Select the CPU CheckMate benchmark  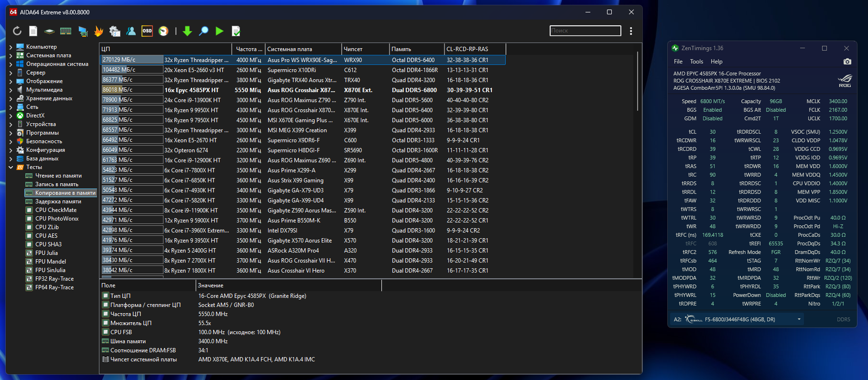[x=56, y=210]
